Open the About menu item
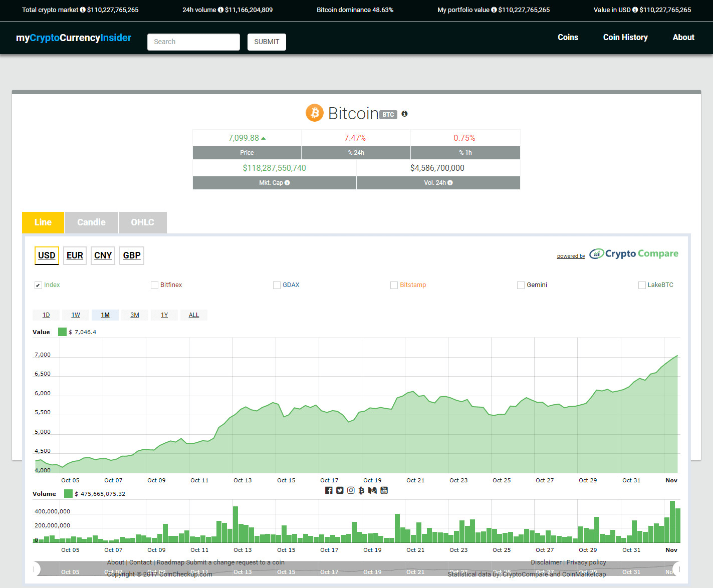Image resolution: width=713 pixels, height=588 pixels. [683, 37]
